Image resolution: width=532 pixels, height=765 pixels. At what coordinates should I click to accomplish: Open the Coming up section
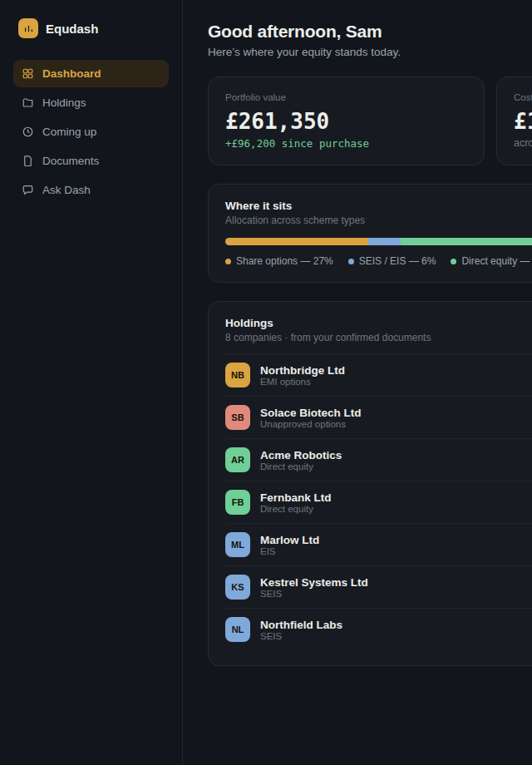tap(91, 131)
